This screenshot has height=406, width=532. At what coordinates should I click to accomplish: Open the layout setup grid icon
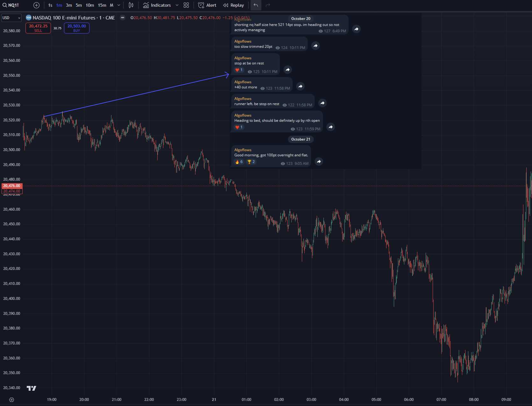(186, 5)
